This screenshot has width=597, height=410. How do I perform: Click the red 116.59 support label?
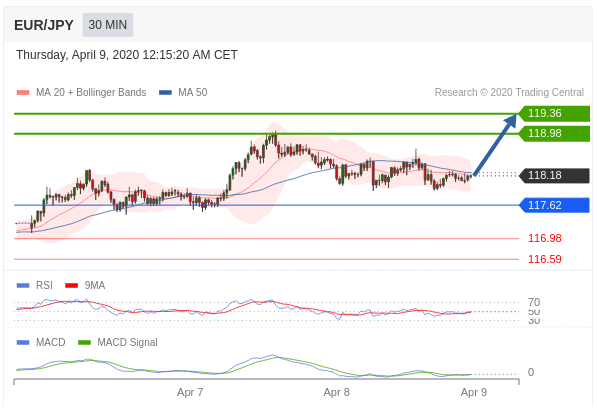tap(544, 259)
